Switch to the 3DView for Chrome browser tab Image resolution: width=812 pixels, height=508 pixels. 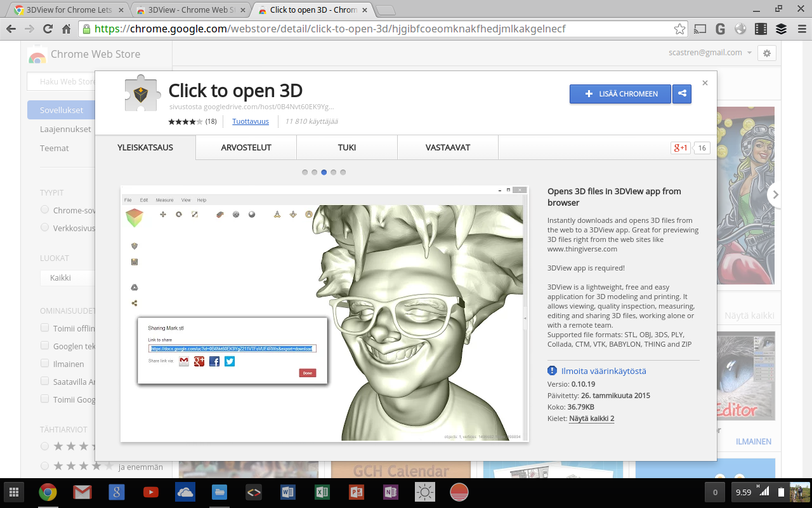(68, 10)
